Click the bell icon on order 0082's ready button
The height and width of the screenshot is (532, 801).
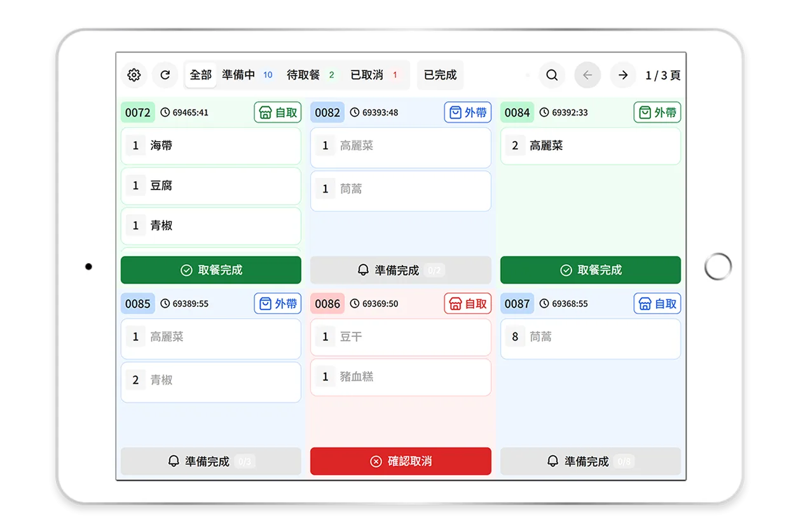(x=364, y=269)
